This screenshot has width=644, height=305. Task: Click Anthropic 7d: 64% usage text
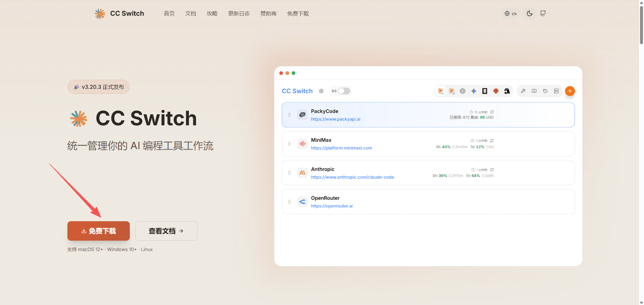473,176
